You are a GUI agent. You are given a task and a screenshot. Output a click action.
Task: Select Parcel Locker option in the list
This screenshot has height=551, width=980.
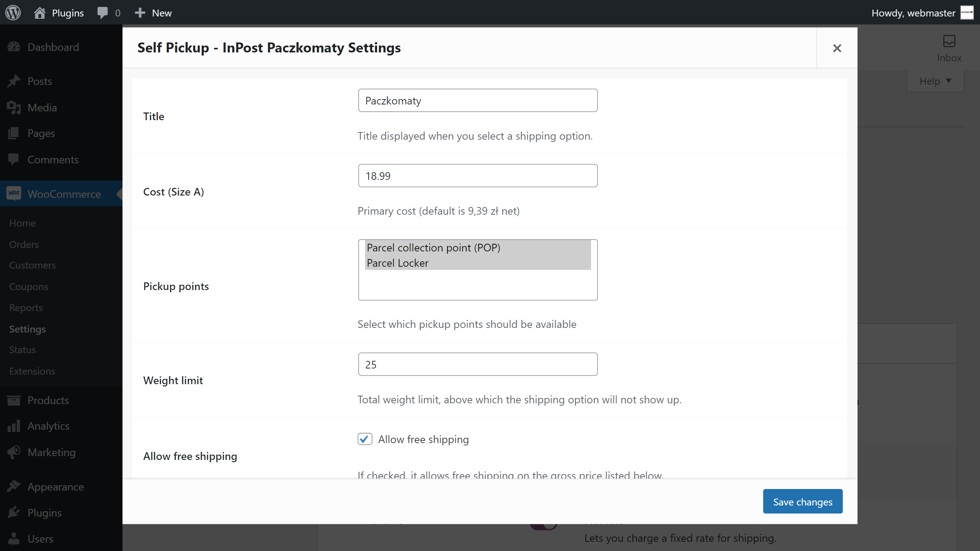478,263
